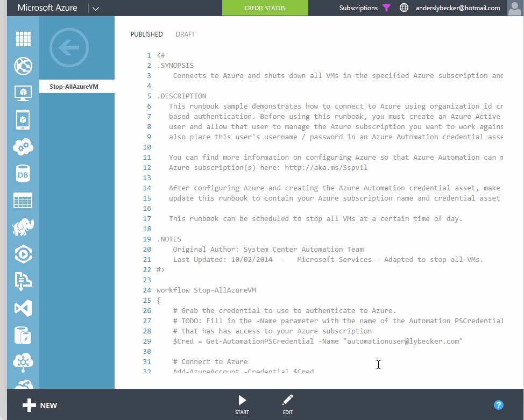
Task: Click 'This runbook can be scheduled' line
Action: pyautogui.click(x=315, y=219)
